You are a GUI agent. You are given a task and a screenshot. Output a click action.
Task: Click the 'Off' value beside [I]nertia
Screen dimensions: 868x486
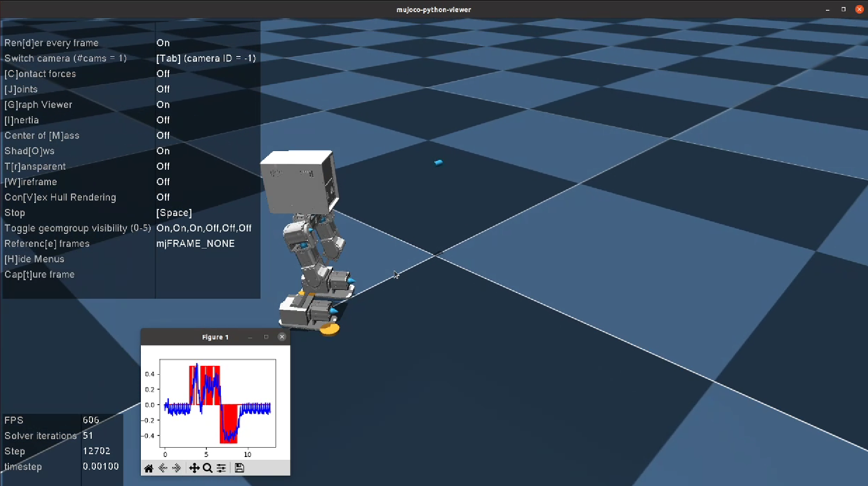[163, 120]
